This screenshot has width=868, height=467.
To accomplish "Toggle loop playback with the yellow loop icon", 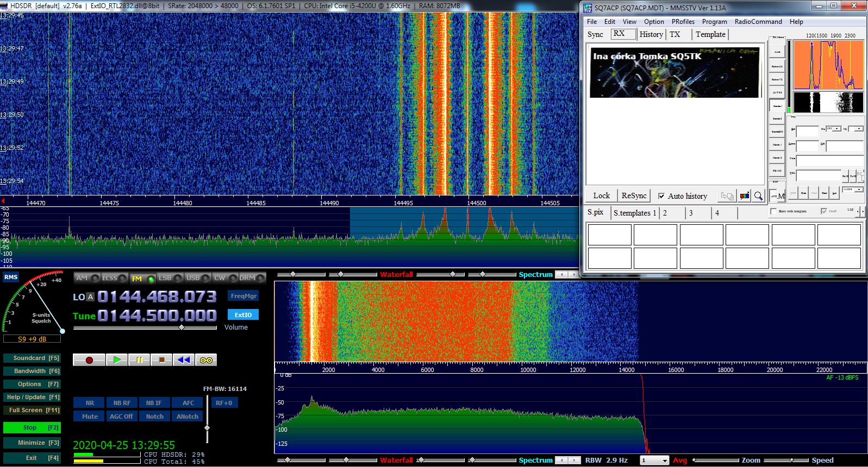I will click(x=206, y=360).
